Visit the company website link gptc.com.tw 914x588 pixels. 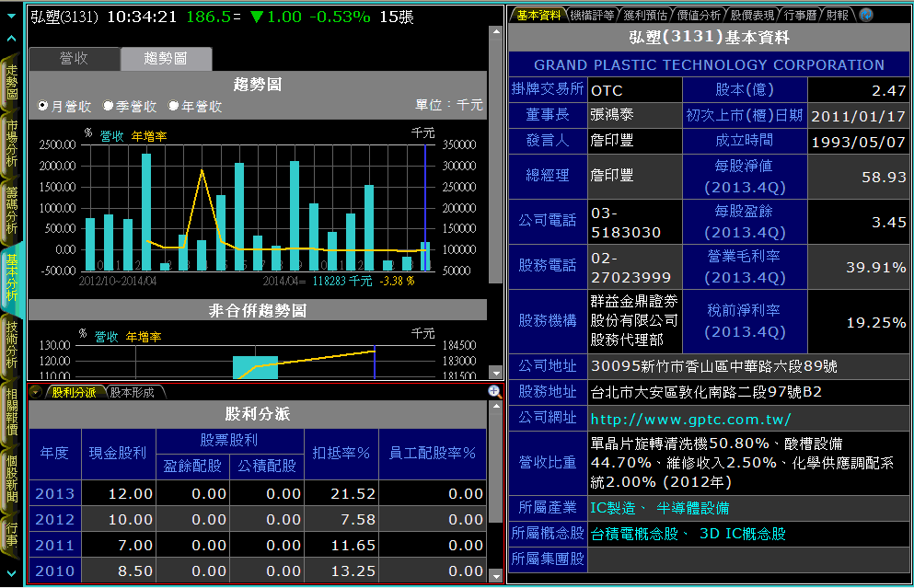tap(690, 419)
